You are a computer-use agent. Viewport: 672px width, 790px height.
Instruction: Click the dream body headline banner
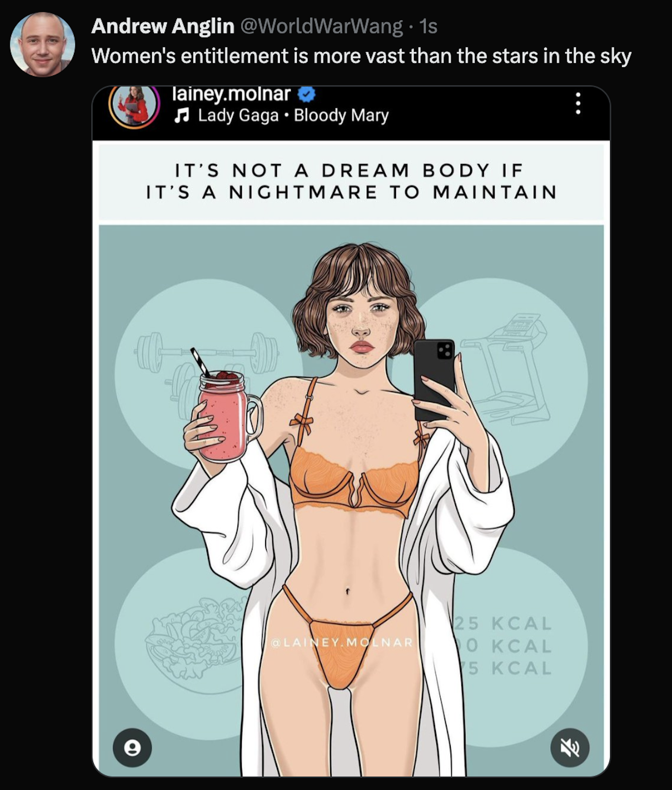351,181
